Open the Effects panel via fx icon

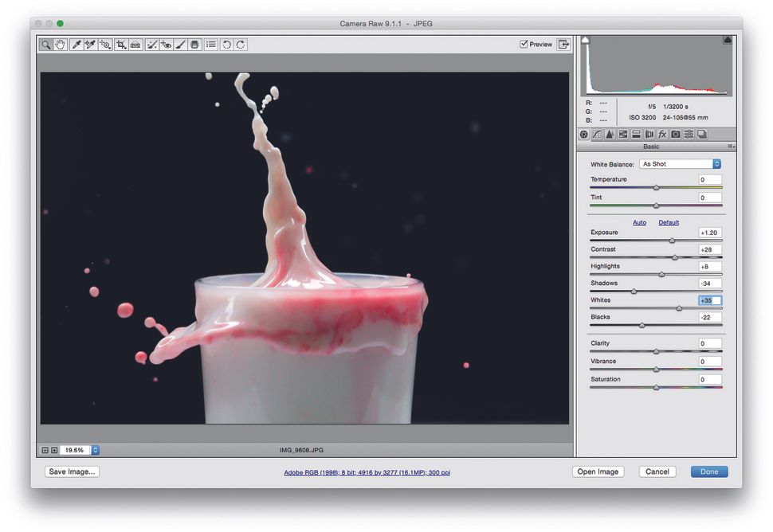[x=662, y=134]
